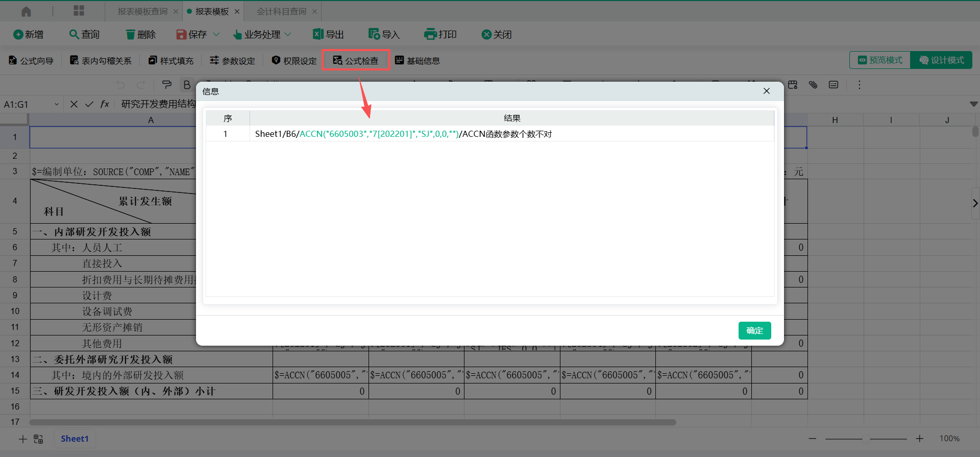Viewport: 980px width, 457px height.
Task: Click the home icon in tab bar
Action: point(26,11)
